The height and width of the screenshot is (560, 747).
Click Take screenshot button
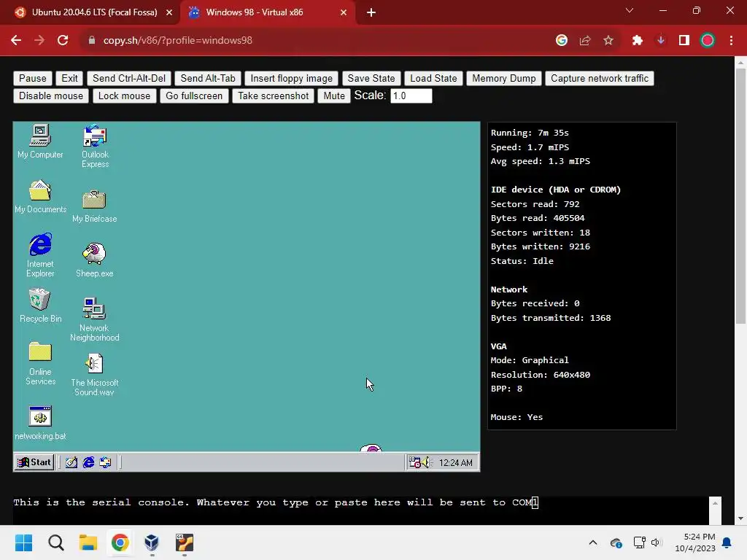274,96
